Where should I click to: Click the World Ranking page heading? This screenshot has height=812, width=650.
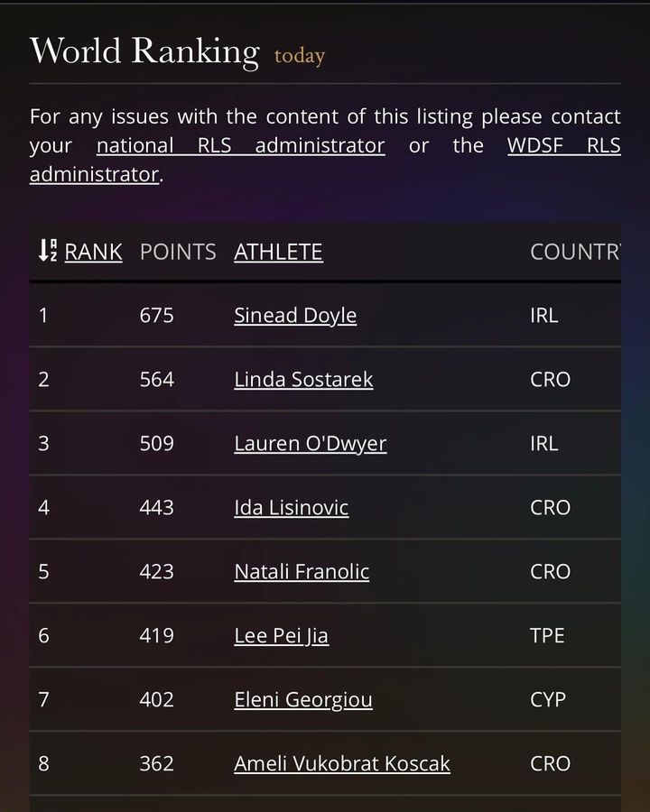pyautogui.click(x=144, y=51)
